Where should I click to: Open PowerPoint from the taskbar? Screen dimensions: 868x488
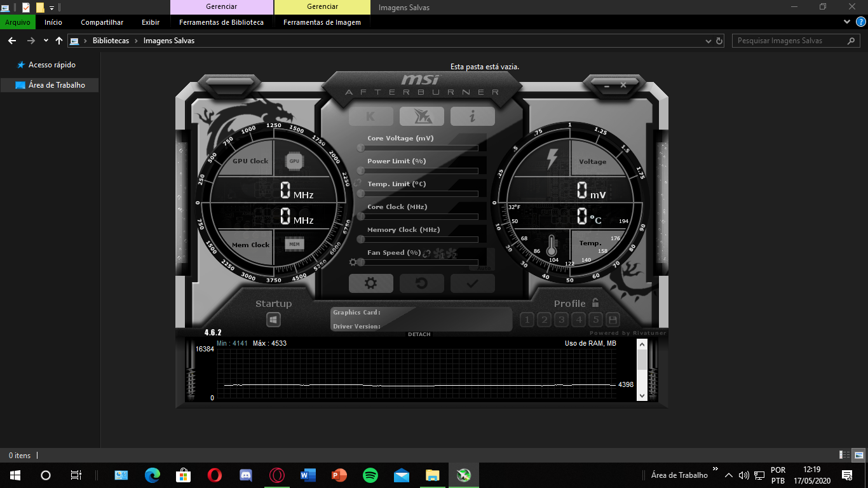click(339, 475)
